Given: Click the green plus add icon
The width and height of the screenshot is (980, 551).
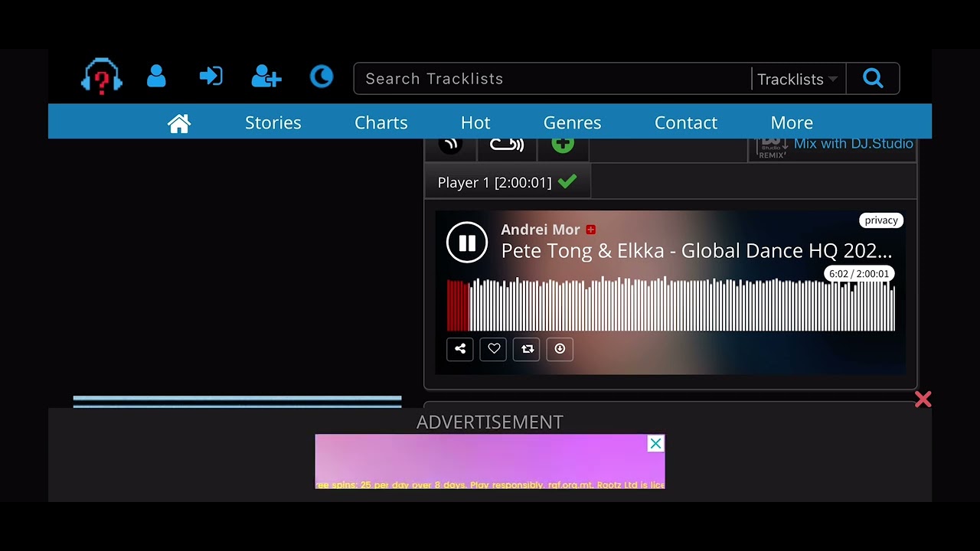Looking at the screenshot, I should tap(563, 145).
